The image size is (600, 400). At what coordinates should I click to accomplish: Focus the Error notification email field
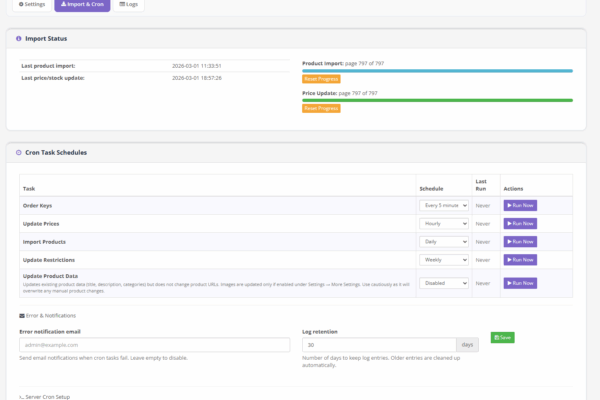click(154, 345)
